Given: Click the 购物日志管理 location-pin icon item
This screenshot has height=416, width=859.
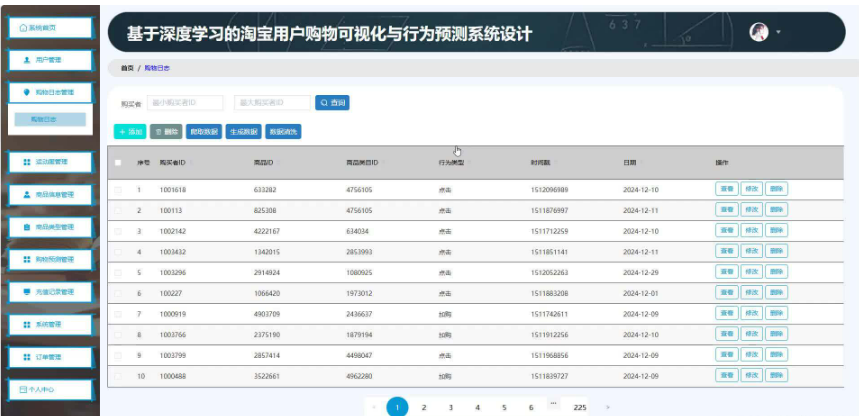Looking at the screenshot, I should tap(50, 92).
